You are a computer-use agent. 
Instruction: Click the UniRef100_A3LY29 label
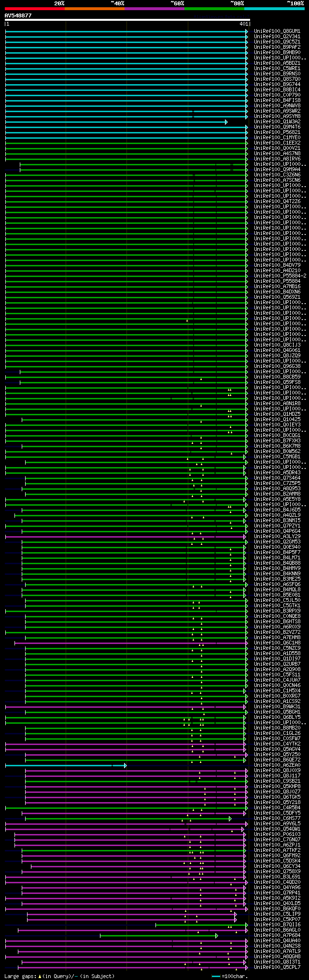pyautogui.click(x=277, y=537)
